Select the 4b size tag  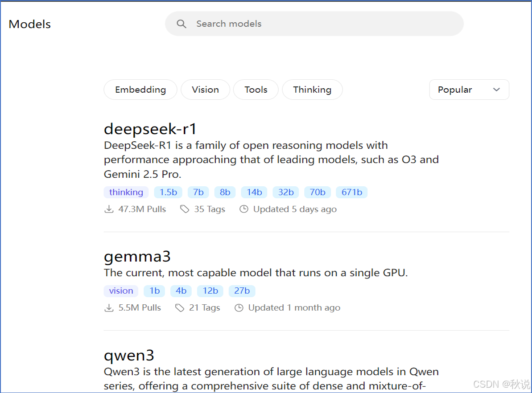pyautogui.click(x=181, y=291)
